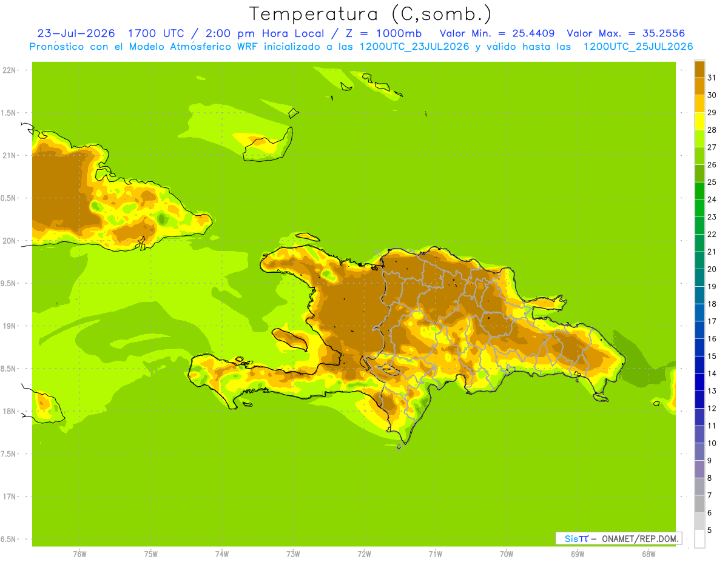Select the purple swatch between 9 and 10

tap(699, 452)
